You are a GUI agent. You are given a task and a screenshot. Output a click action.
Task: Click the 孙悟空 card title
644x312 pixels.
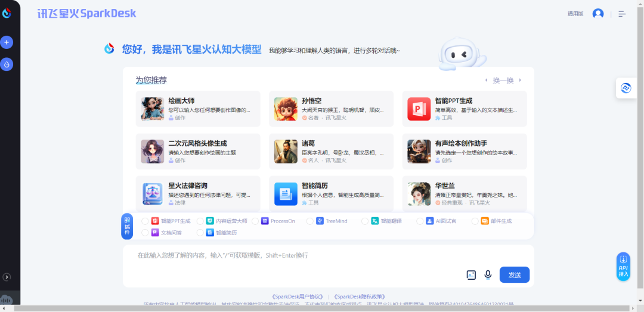coord(311,101)
